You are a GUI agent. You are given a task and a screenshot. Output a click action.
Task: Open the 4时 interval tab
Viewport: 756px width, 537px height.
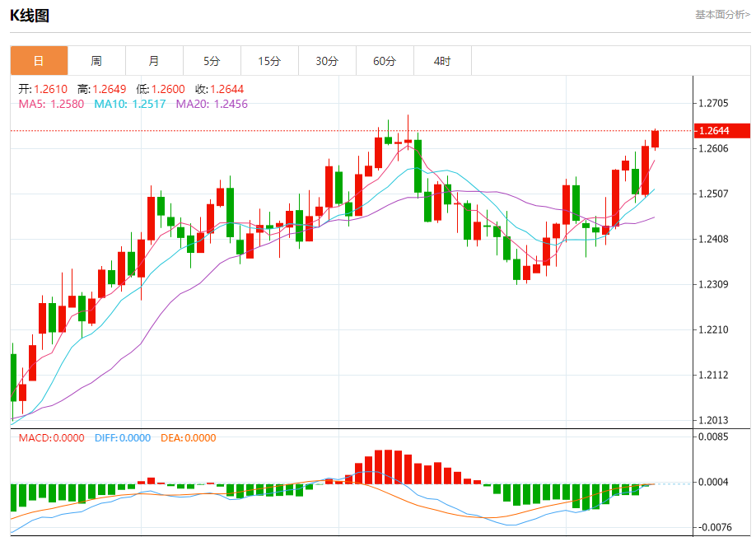pos(442,61)
